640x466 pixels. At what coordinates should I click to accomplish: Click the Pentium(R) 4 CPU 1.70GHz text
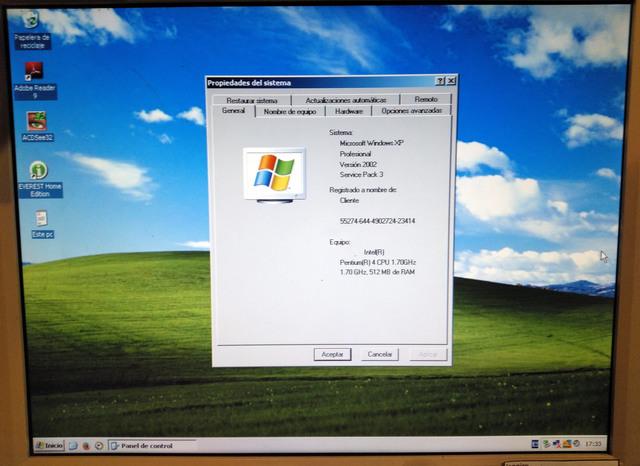click(x=378, y=262)
